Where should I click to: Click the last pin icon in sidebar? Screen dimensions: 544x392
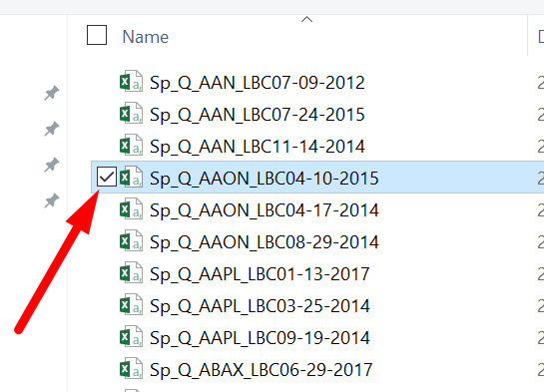coord(52,200)
